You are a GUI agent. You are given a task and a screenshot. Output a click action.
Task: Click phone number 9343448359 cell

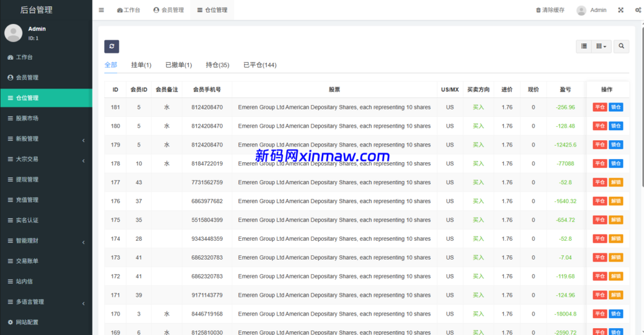[x=207, y=239]
